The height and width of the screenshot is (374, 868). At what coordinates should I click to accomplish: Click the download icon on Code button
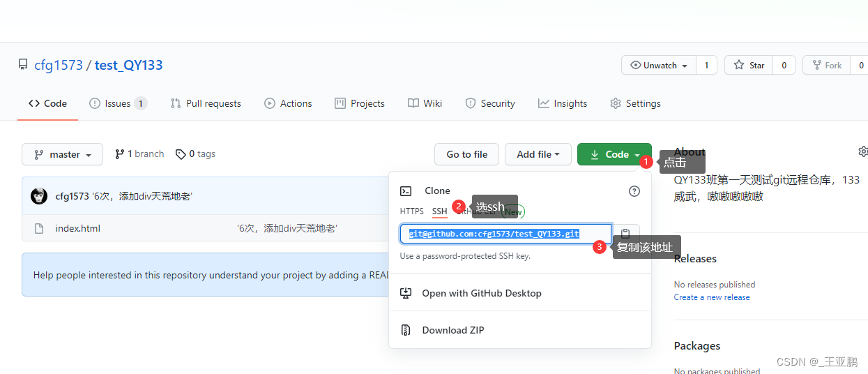click(595, 154)
